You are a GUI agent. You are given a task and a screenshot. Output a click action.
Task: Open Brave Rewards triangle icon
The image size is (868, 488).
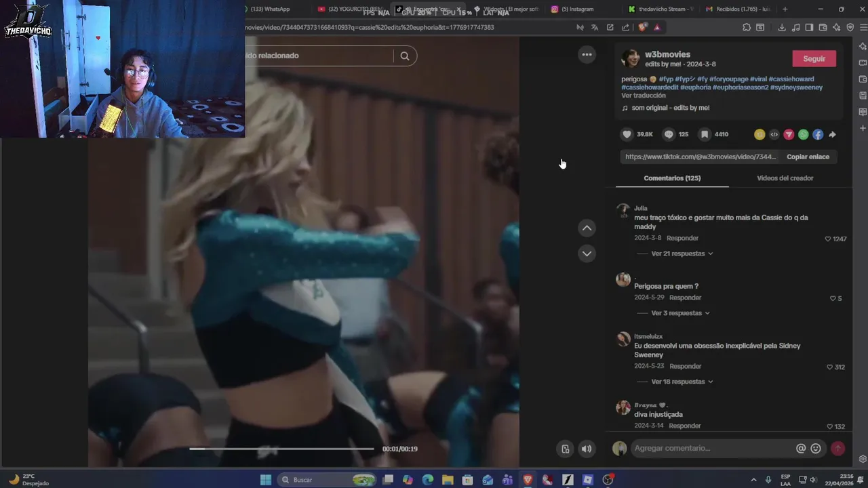657,27
